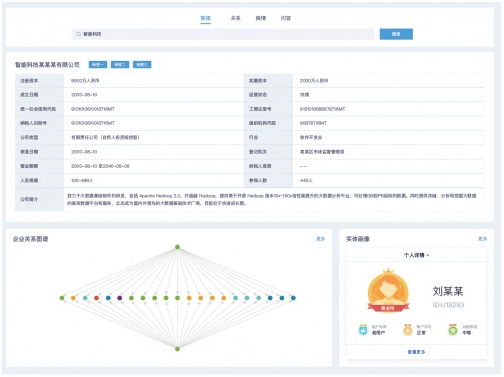Select the purple node in graph row
The width and height of the screenshot is (504, 377).
(x=120, y=298)
